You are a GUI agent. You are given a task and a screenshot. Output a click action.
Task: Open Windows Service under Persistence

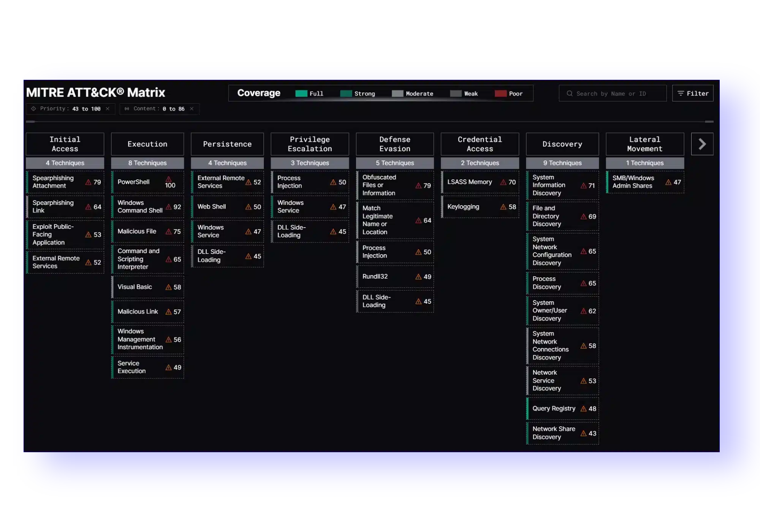[227, 231]
